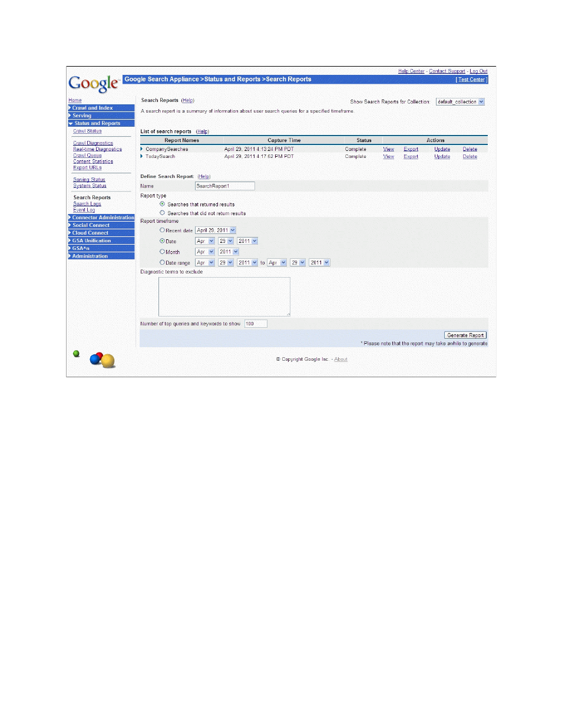Expand the Crawl and Index menu

[101, 108]
